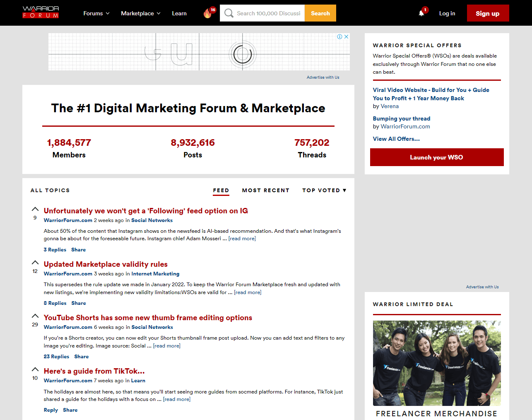Click Launch your WSO button
The height and width of the screenshot is (420, 532).
coord(437,157)
